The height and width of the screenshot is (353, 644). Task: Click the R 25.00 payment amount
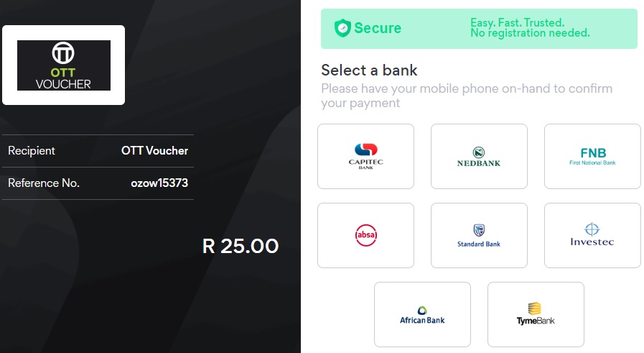pyautogui.click(x=241, y=246)
